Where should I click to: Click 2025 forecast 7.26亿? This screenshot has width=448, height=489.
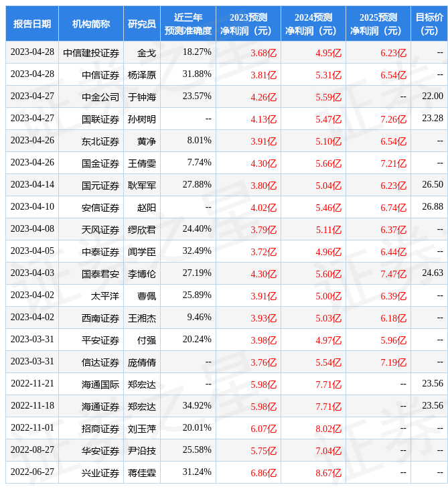[394, 119]
